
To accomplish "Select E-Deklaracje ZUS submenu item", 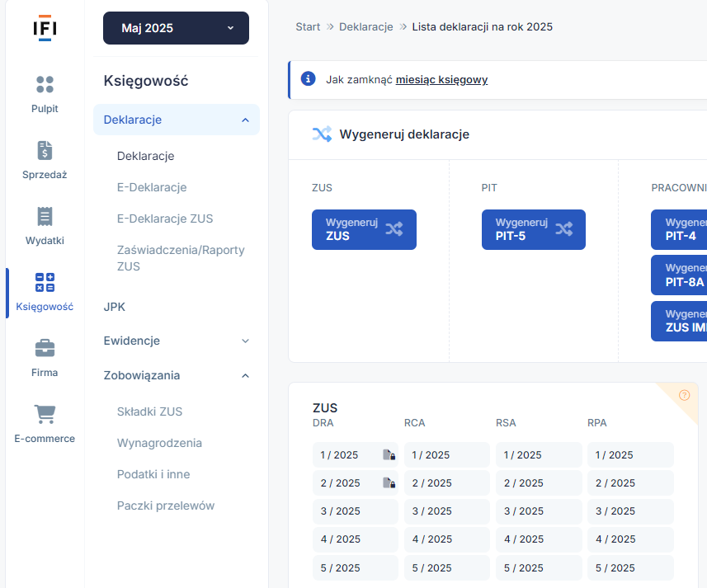I will tap(165, 219).
